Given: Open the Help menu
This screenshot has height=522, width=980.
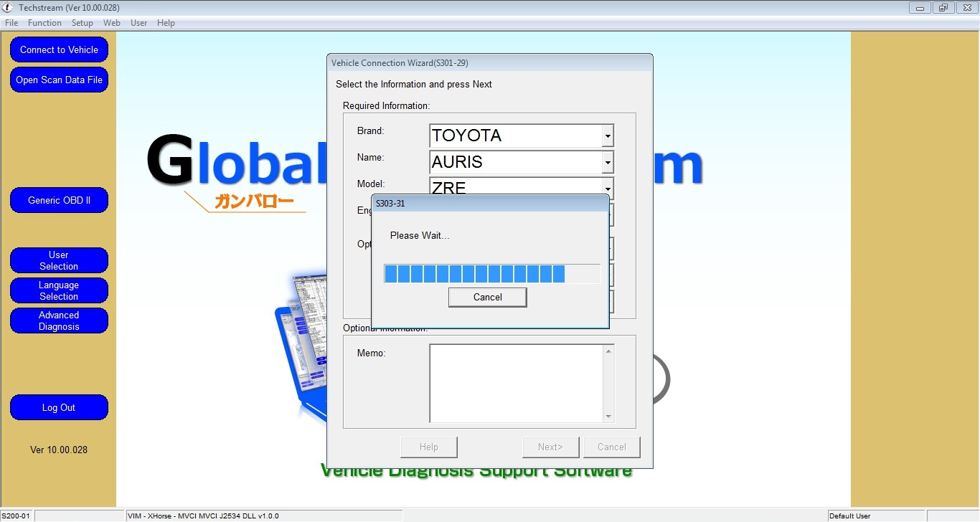Looking at the screenshot, I should pos(166,23).
